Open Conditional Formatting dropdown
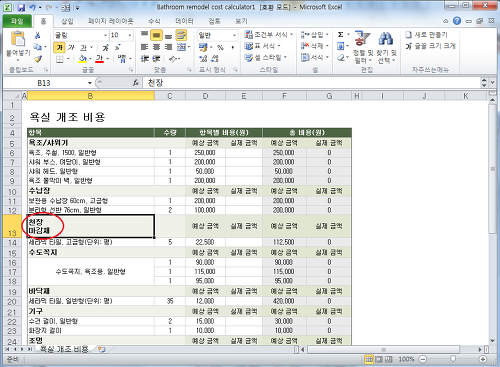500x367 pixels. tap(269, 34)
